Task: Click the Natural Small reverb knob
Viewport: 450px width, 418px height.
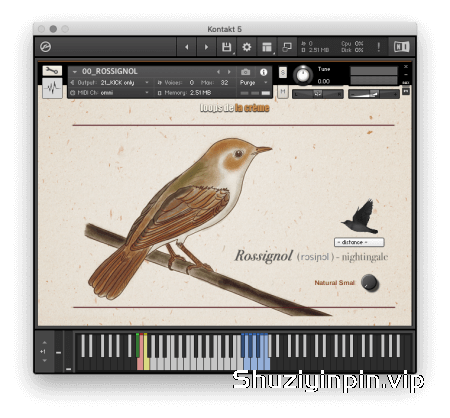Action: [370, 283]
